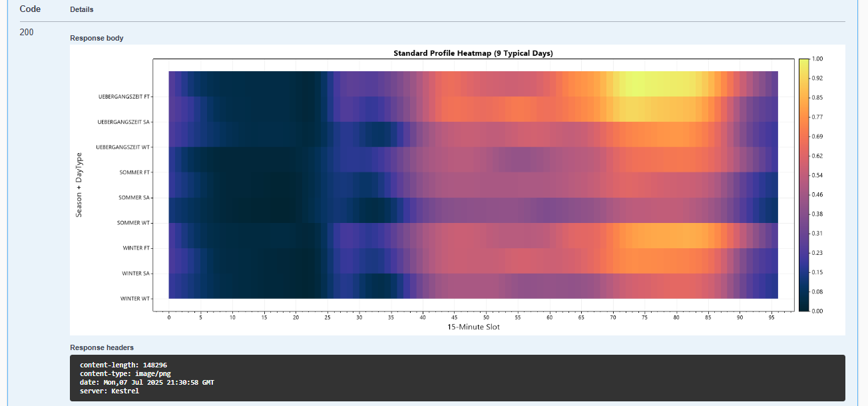868x406 pixels.
Task: Select the "Response headers" label
Action: pyautogui.click(x=102, y=347)
